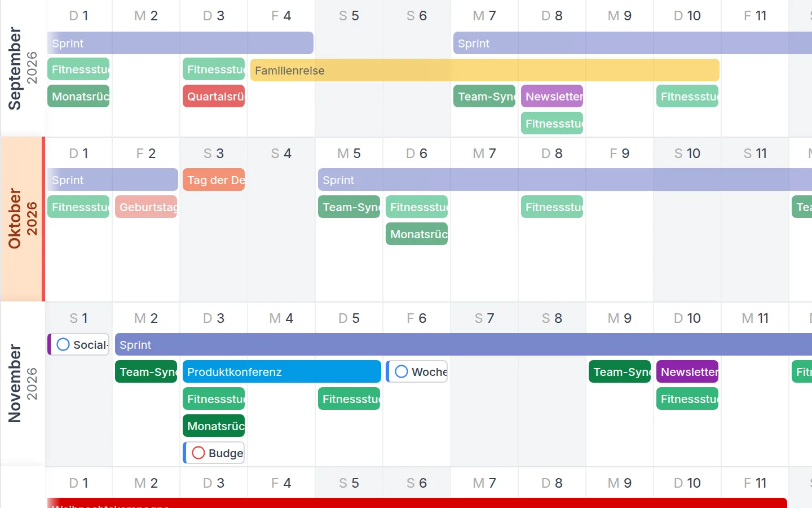This screenshot has width=812, height=508.
Task: Open the Monatsrüc event on October 6
Action: [417, 234]
